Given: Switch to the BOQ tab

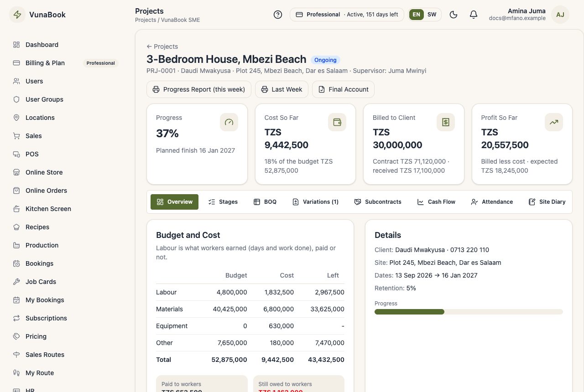Looking at the screenshot, I should pos(265,202).
